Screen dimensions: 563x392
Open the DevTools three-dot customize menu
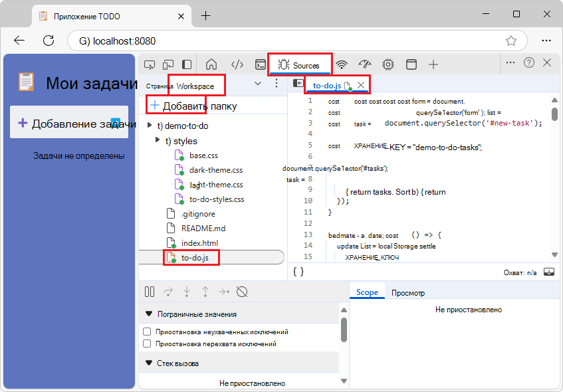(510, 63)
